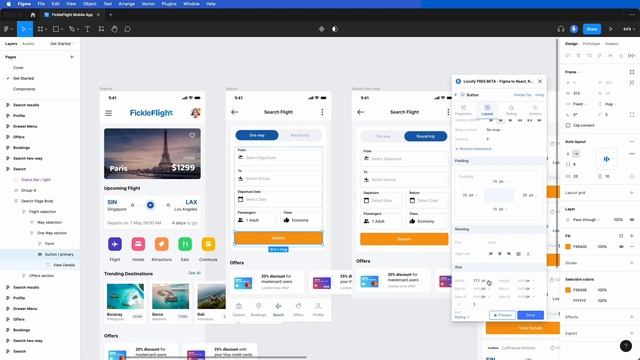Add export setting with plus icon
This screenshot has width=640, height=360.
632,333
